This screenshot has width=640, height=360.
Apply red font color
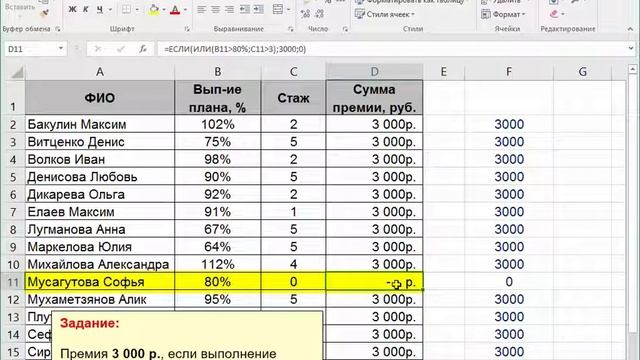[x=175, y=9]
